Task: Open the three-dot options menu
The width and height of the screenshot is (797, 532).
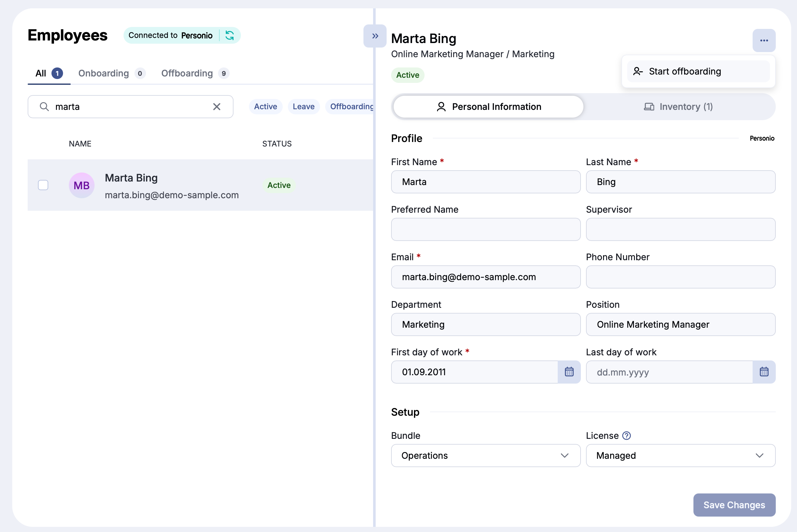Action: 764,40
